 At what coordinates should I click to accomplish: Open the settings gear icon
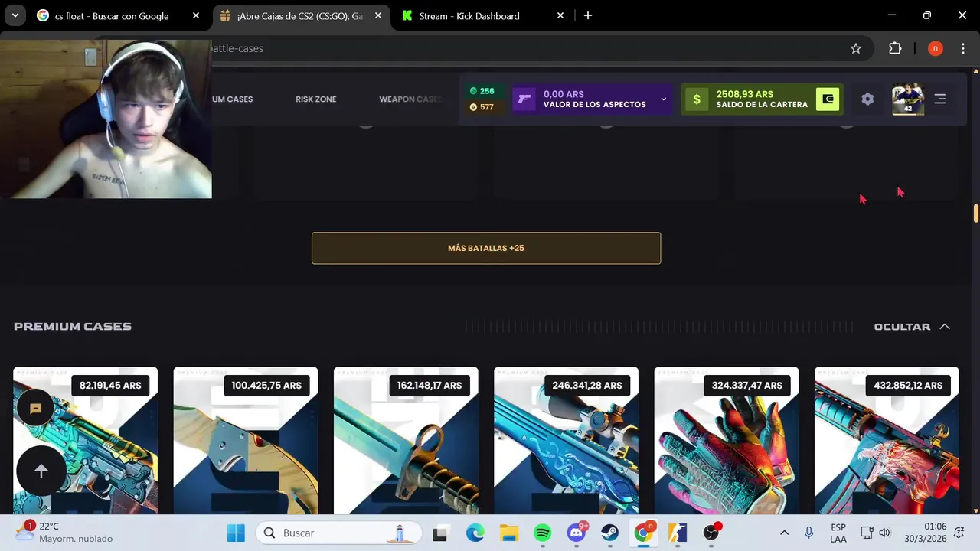coord(867,99)
